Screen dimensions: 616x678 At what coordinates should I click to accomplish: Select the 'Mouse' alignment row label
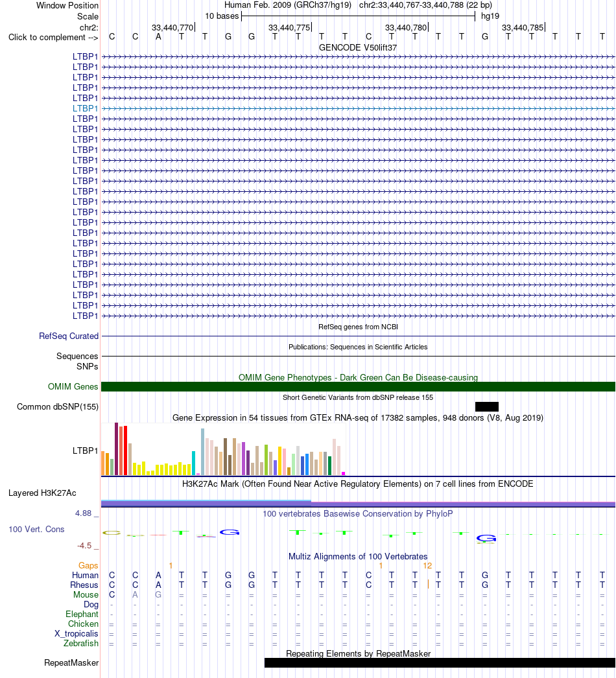(86, 594)
